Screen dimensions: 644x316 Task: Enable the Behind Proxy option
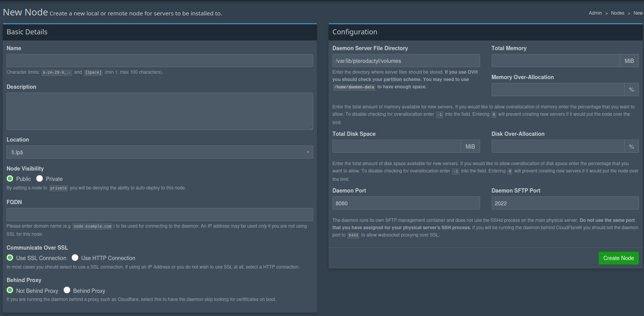point(67,290)
